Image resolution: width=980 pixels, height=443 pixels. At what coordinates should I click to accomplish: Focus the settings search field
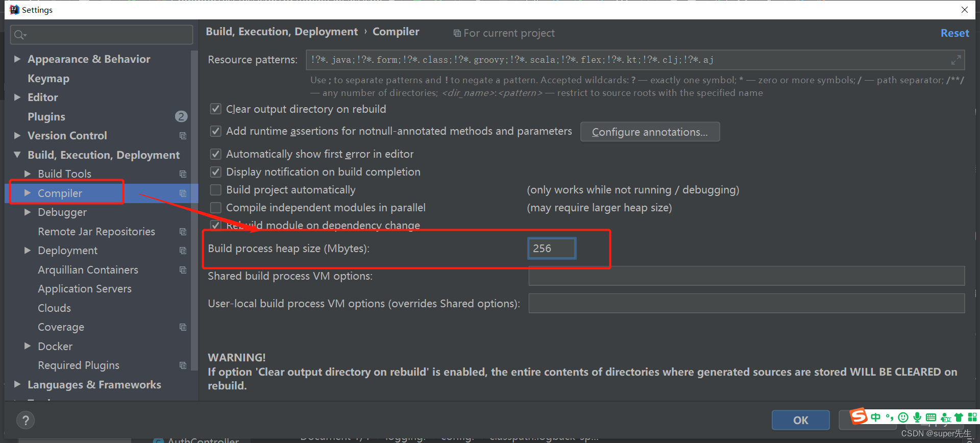pos(101,35)
